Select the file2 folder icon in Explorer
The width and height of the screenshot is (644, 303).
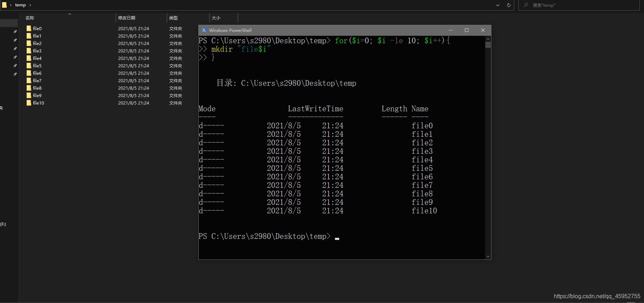coord(29,43)
